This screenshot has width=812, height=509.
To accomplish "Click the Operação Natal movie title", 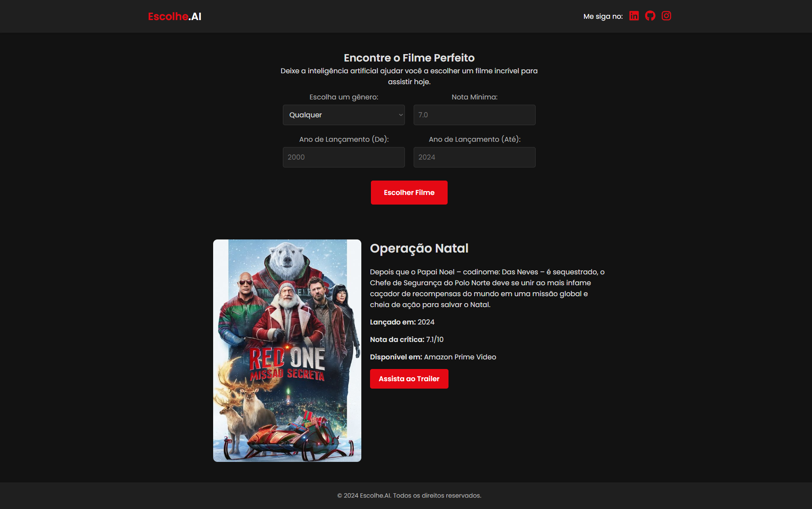I will (419, 248).
